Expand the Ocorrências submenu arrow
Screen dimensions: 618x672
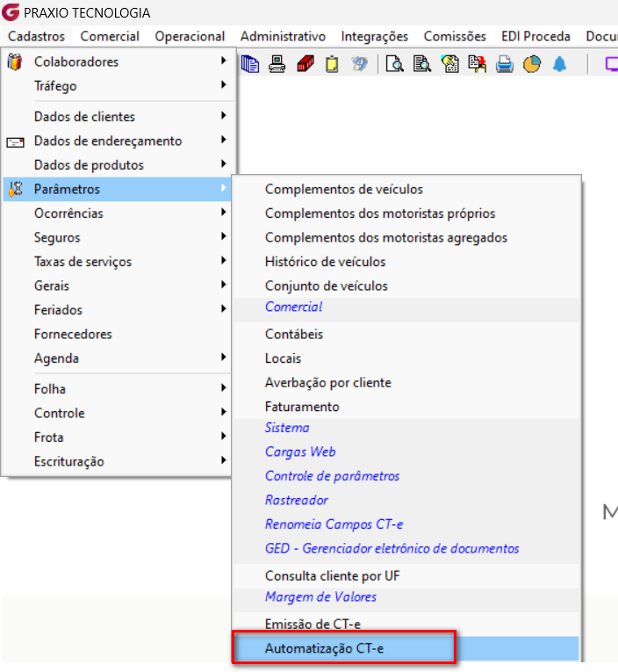point(223,213)
